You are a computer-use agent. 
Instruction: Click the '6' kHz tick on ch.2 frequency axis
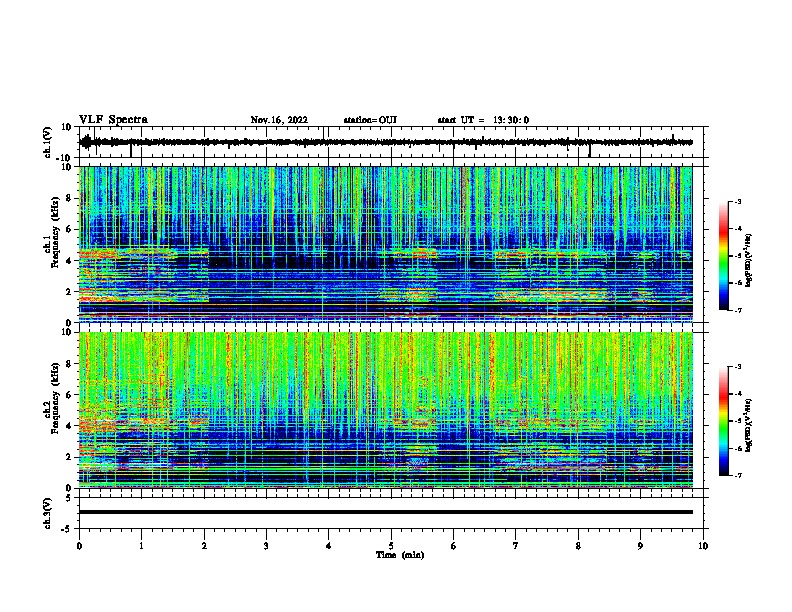(x=70, y=395)
